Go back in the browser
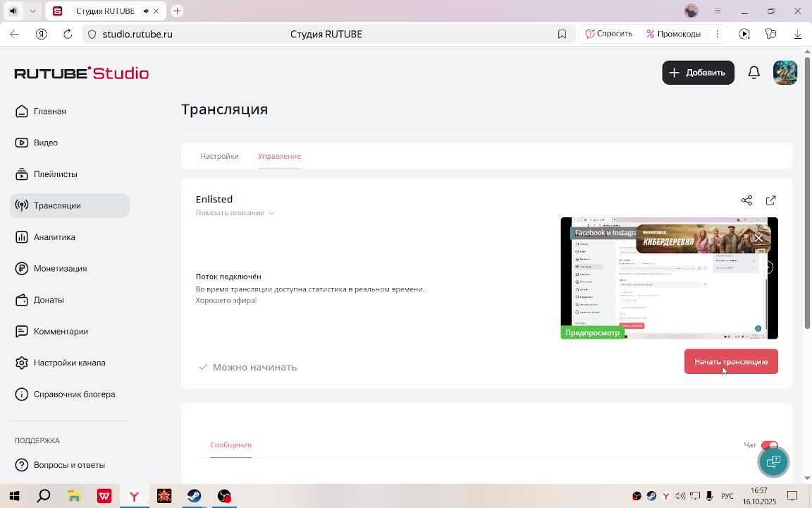The image size is (812, 508). pos(15,34)
